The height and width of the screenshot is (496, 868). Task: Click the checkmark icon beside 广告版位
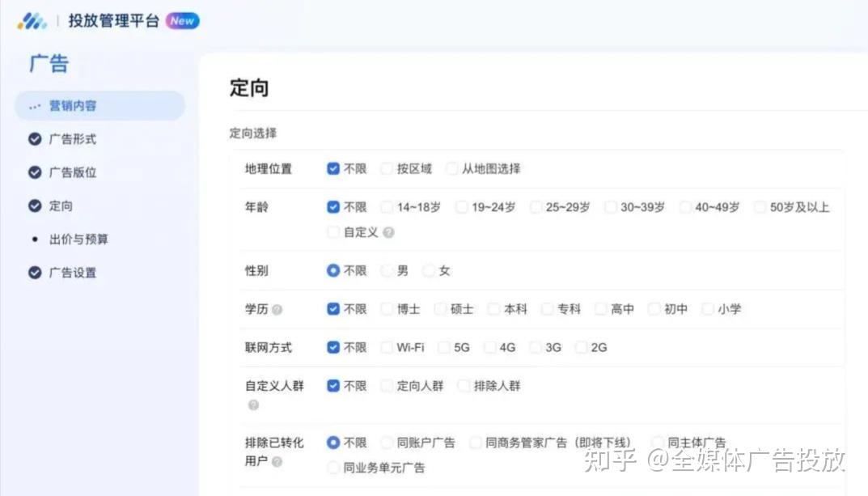click(x=35, y=172)
